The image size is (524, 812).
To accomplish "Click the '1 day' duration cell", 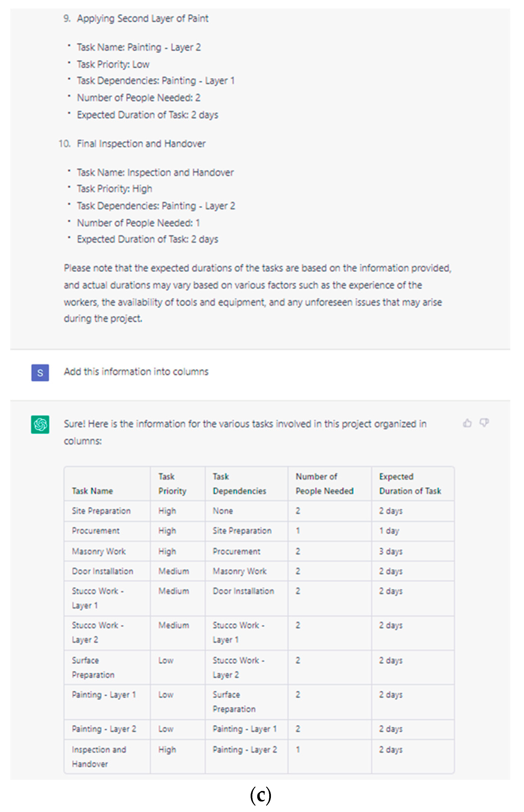I will (389, 531).
